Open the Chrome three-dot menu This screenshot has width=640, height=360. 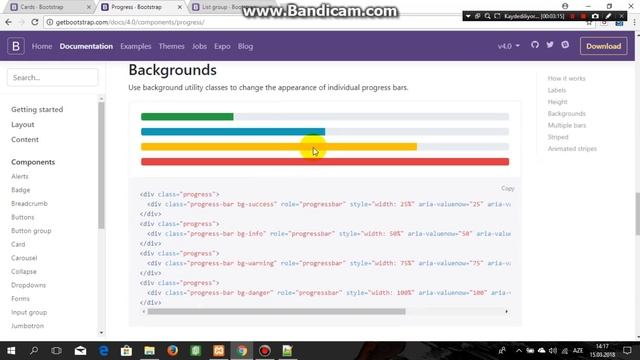[x=634, y=22]
